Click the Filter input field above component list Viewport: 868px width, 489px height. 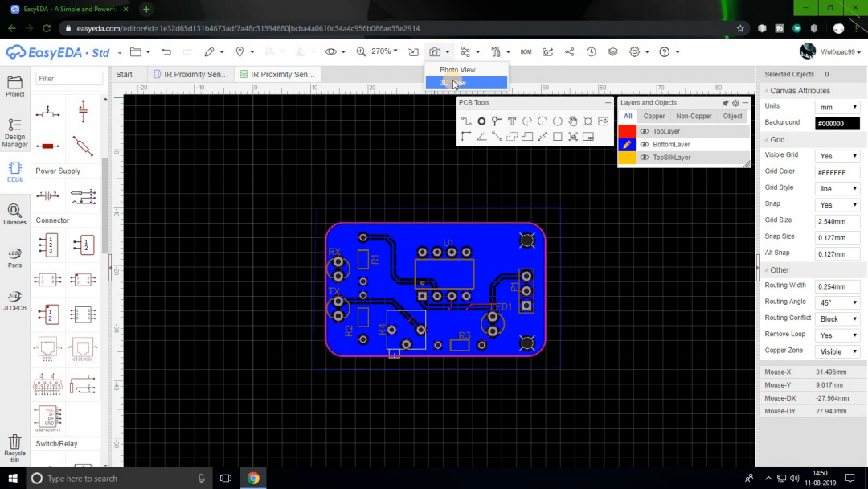pos(68,78)
